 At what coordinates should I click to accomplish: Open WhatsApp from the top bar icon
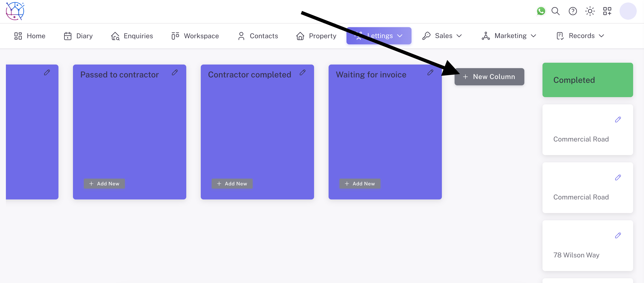pyautogui.click(x=541, y=11)
